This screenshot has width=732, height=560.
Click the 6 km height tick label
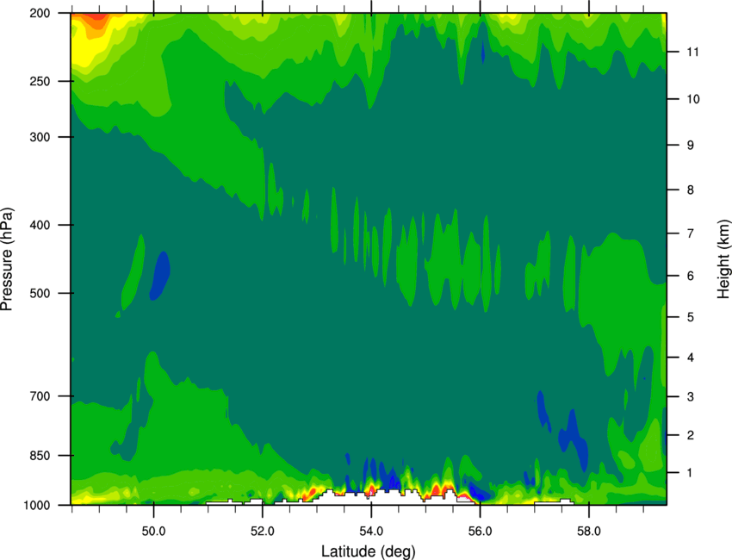tap(691, 276)
